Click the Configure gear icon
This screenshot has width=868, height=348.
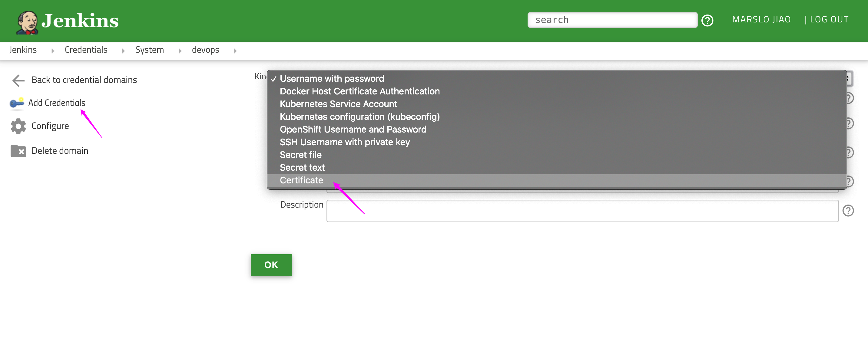click(18, 126)
